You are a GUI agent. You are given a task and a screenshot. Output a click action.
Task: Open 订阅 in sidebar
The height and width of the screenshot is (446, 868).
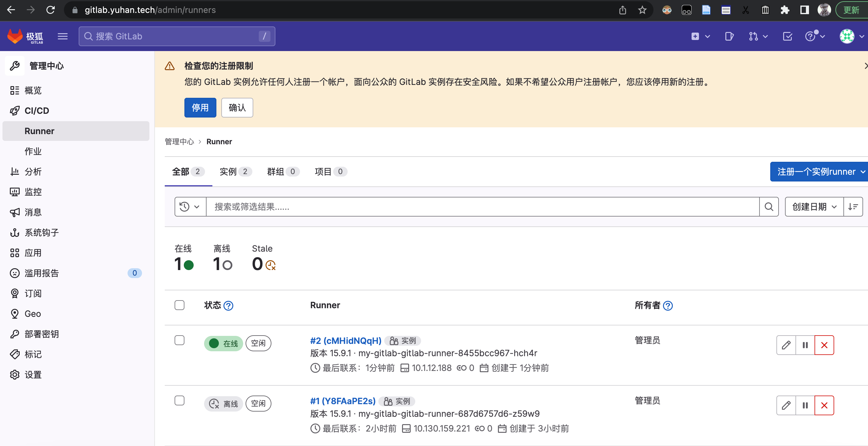(x=76, y=293)
